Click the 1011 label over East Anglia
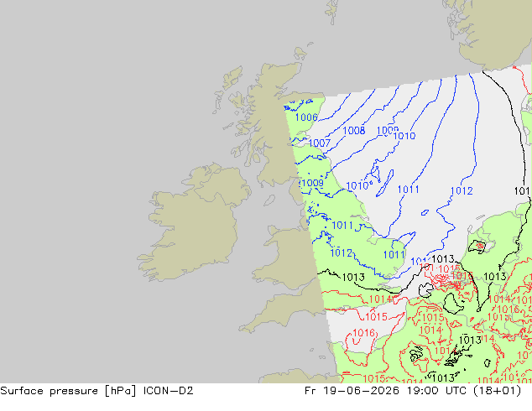The image size is (532, 411). pyautogui.click(x=394, y=254)
